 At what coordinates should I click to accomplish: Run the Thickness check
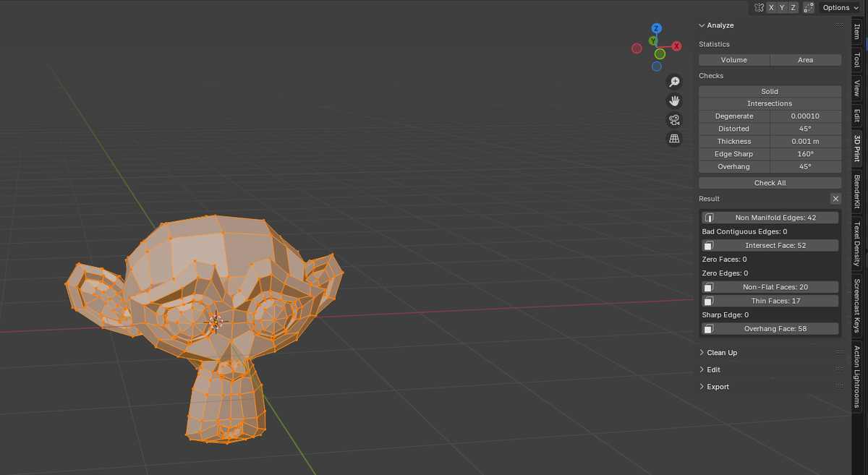click(x=734, y=141)
